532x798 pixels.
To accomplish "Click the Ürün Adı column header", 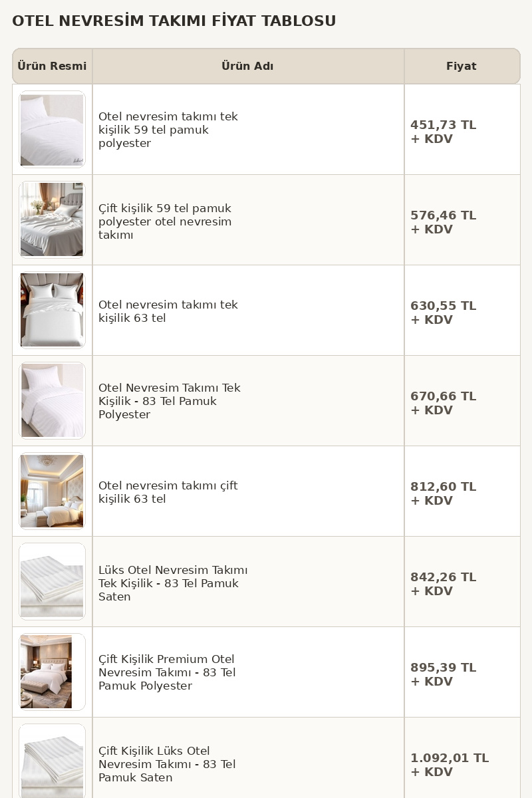I will tap(247, 66).
